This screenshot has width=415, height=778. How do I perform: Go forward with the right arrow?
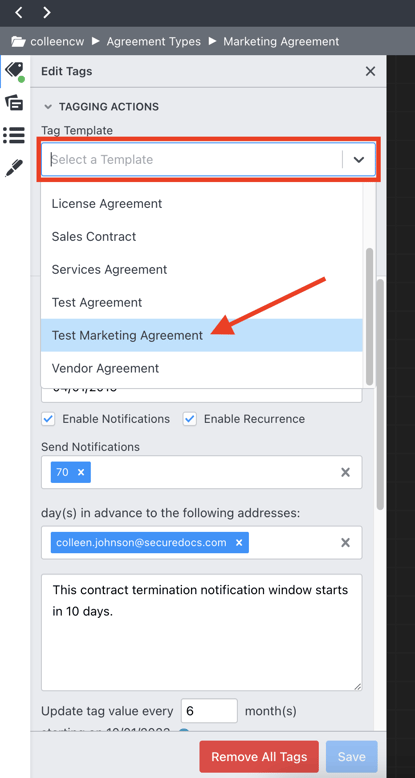[x=47, y=12]
